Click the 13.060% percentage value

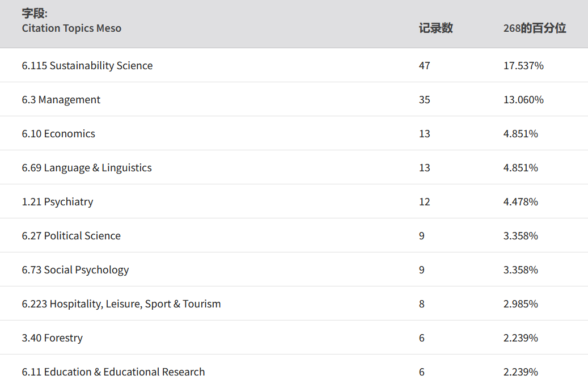coord(523,100)
